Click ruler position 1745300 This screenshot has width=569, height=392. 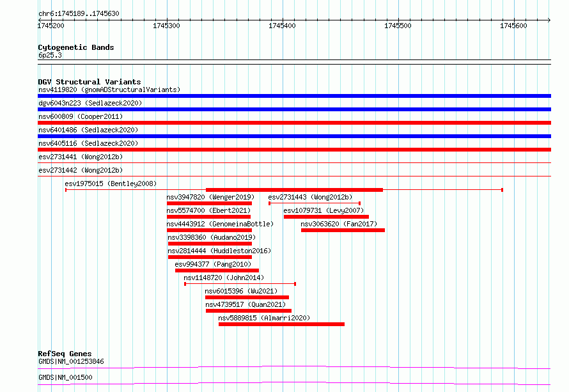tap(167, 26)
